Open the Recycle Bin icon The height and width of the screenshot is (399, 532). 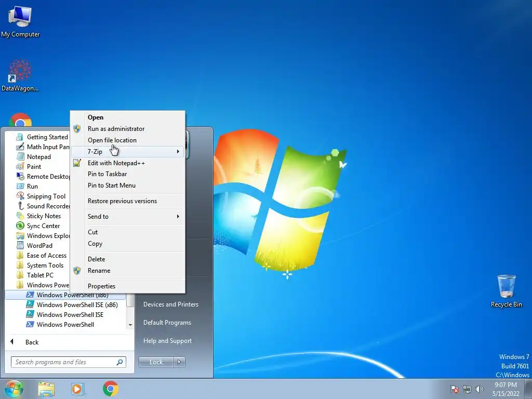(506, 291)
